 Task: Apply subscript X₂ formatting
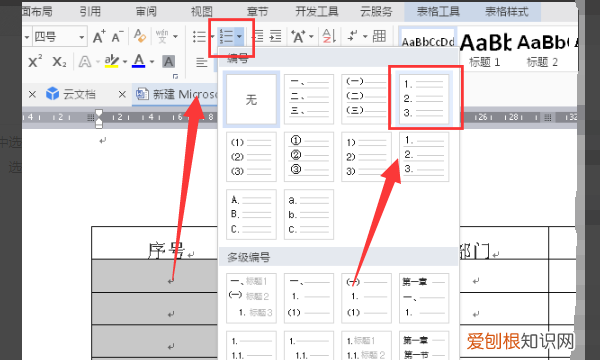coord(59,62)
